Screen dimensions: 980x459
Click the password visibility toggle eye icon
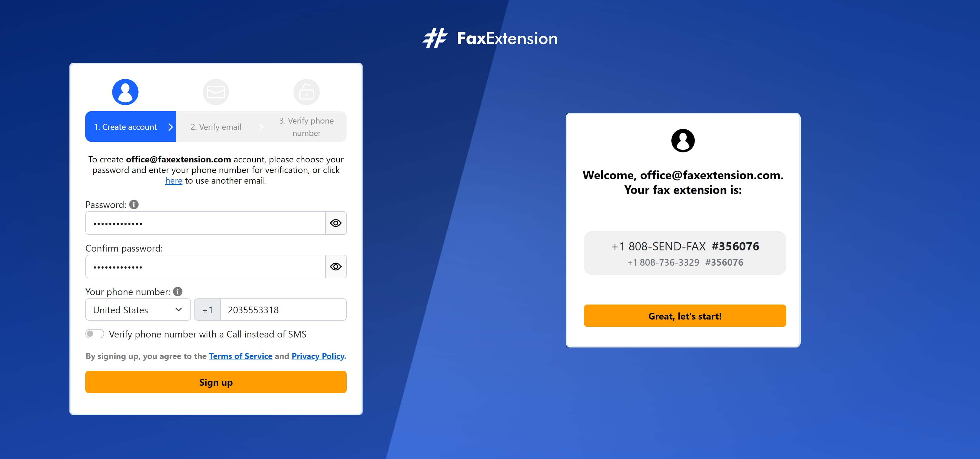335,223
